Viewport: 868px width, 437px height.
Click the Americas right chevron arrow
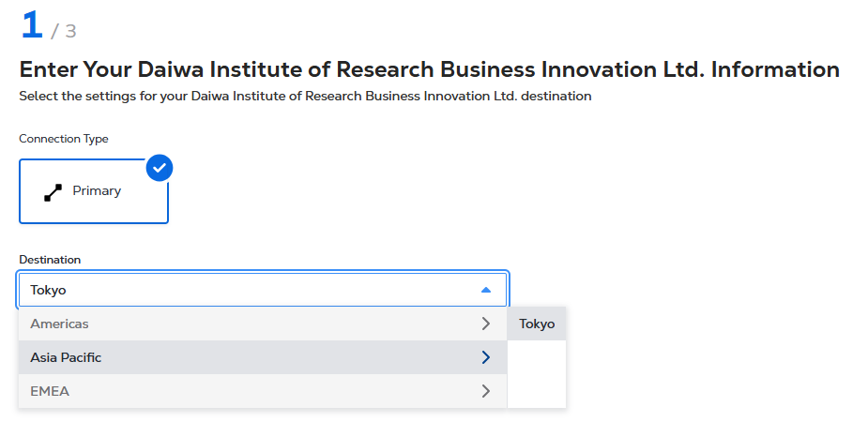click(485, 324)
